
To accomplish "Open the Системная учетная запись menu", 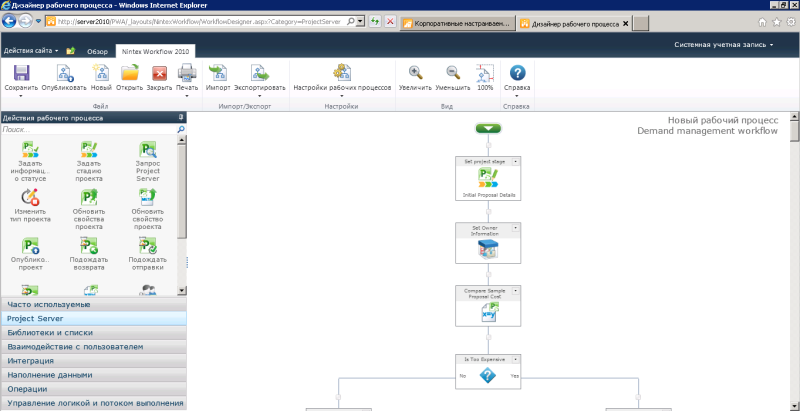I will coord(723,45).
